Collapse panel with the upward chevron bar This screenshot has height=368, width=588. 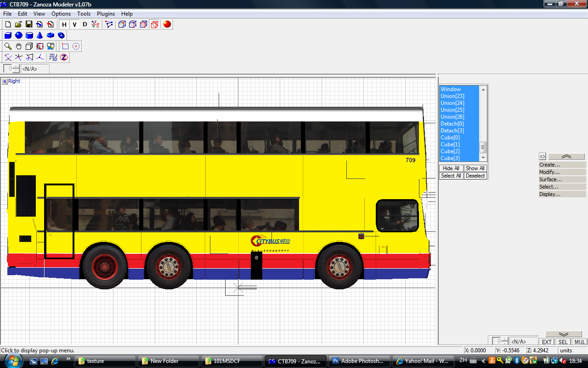click(566, 156)
